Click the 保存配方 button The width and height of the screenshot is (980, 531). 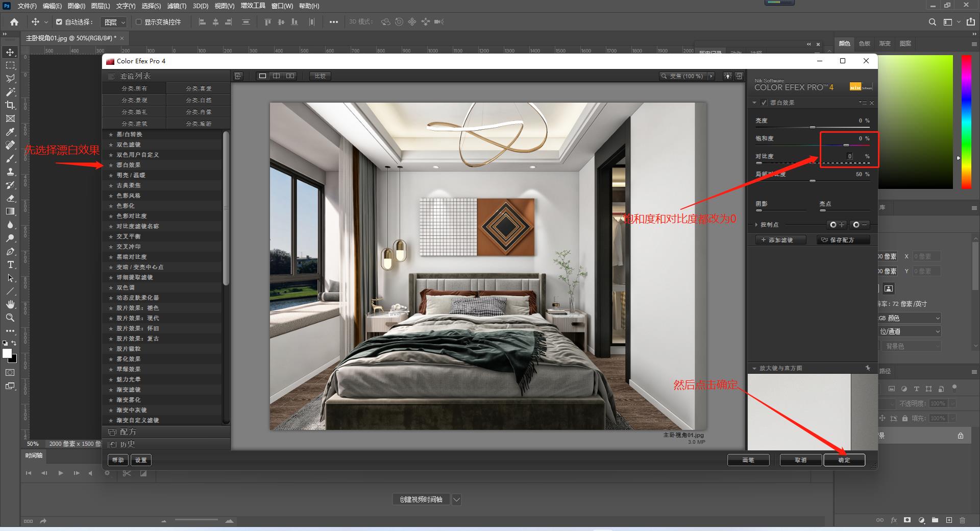(x=843, y=239)
